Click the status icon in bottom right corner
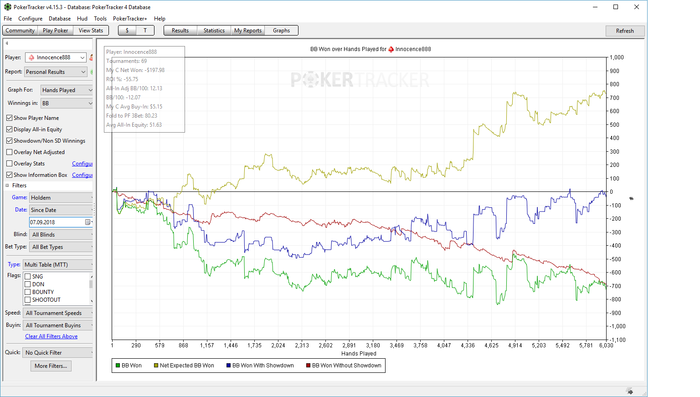 pos(629,391)
